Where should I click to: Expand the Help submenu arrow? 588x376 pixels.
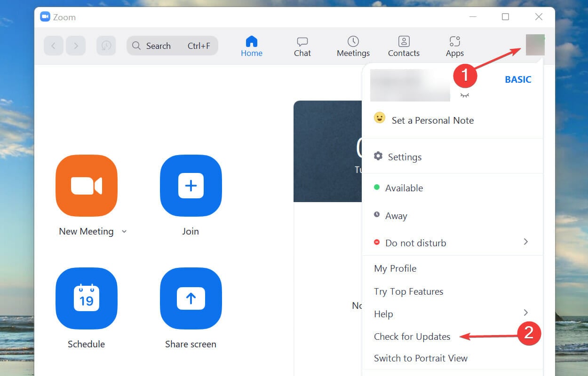(526, 313)
